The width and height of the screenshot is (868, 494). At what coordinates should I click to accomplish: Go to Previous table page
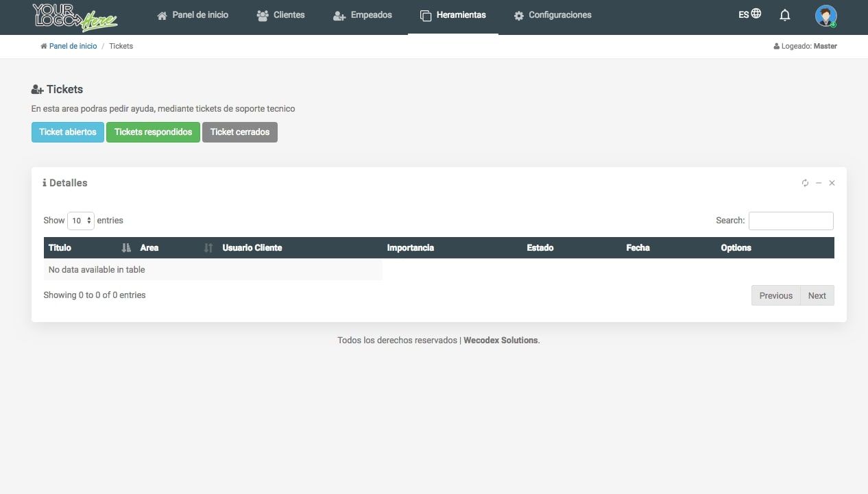pyautogui.click(x=775, y=295)
